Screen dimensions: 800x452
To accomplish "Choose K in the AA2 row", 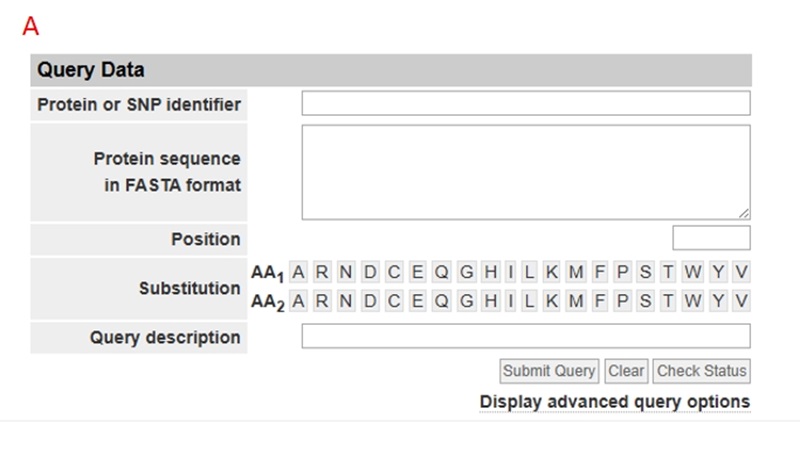I will [x=552, y=301].
